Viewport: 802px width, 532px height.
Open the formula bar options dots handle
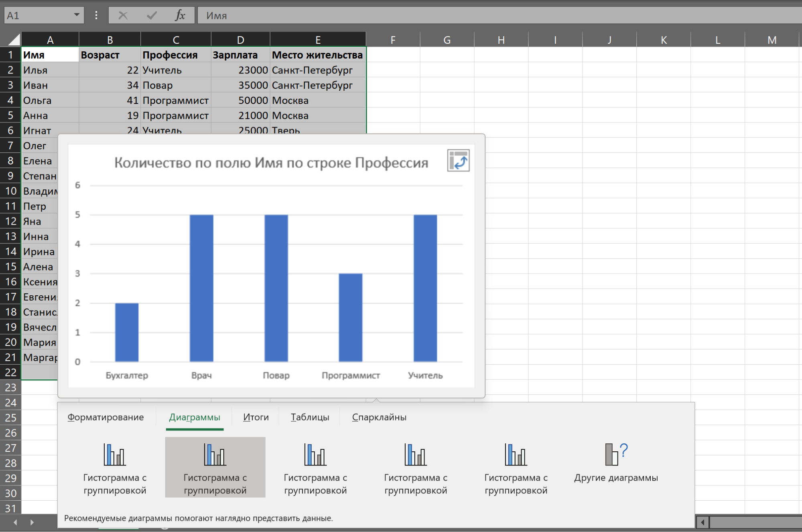pyautogui.click(x=96, y=16)
